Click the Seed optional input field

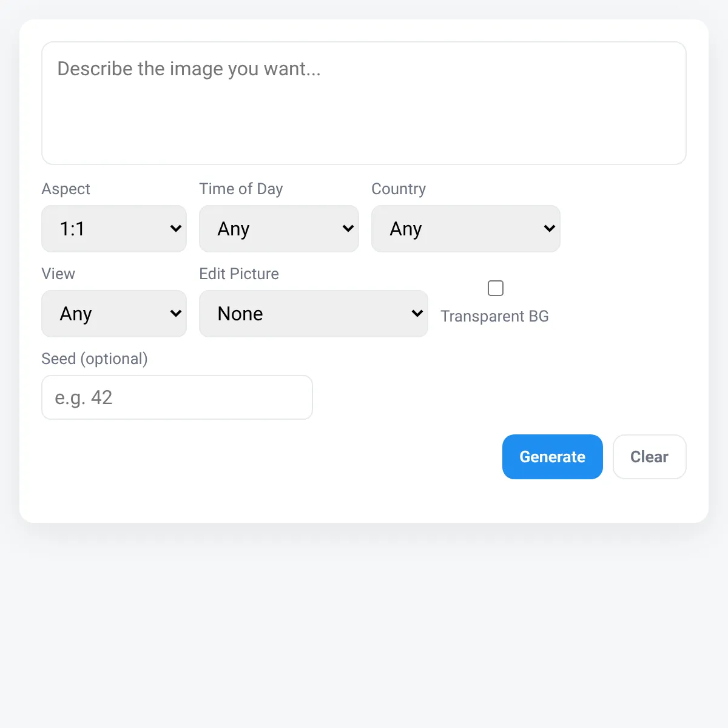tap(177, 397)
